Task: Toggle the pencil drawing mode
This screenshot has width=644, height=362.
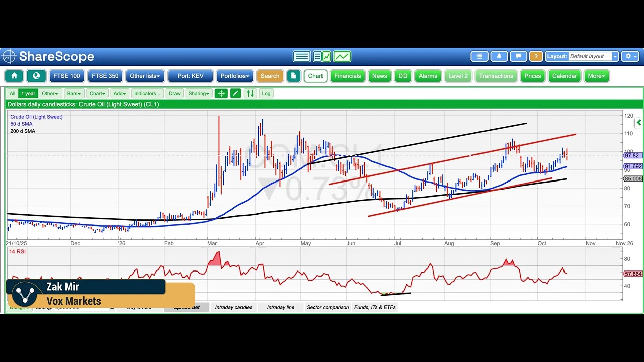Action: (235, 93)
